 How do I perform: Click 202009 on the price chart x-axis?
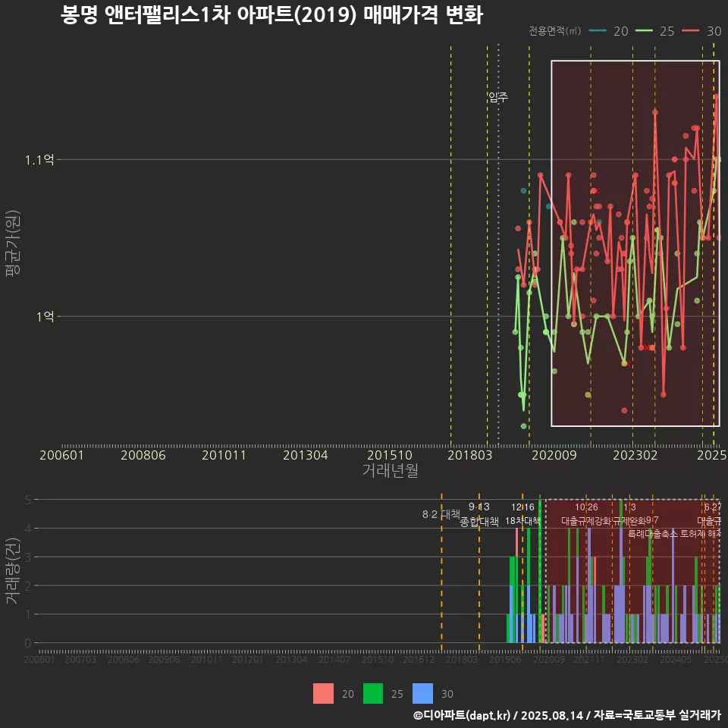[x=554, y=455]
